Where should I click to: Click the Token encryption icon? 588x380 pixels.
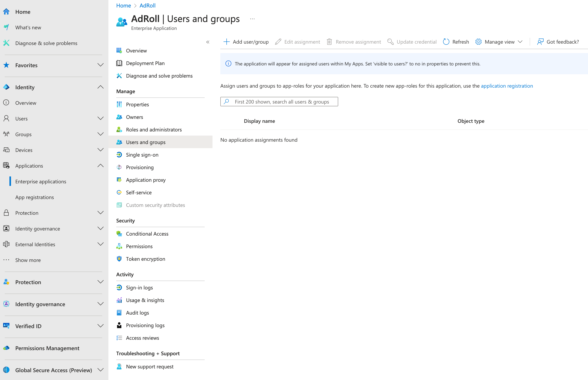(119, 259)
